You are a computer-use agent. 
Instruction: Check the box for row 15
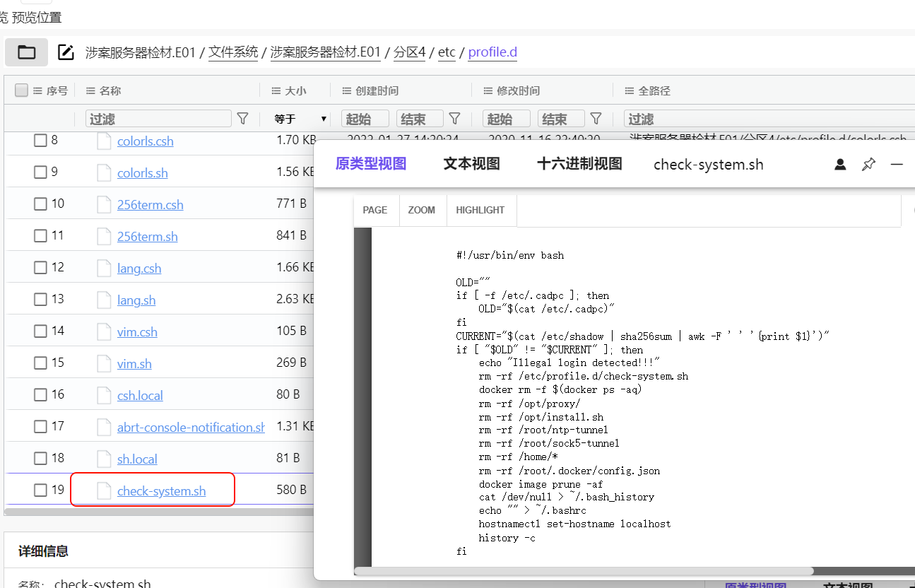(40, 363)
